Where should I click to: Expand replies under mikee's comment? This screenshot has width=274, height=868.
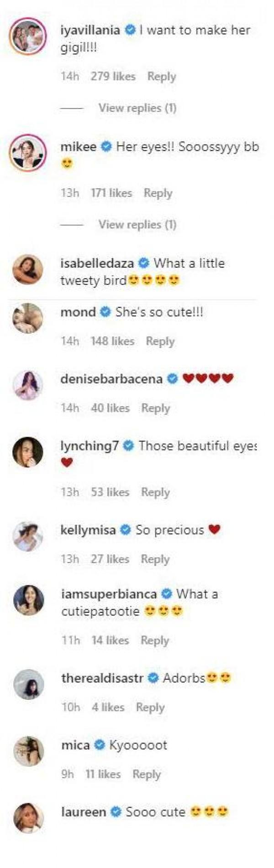[137, 224]
